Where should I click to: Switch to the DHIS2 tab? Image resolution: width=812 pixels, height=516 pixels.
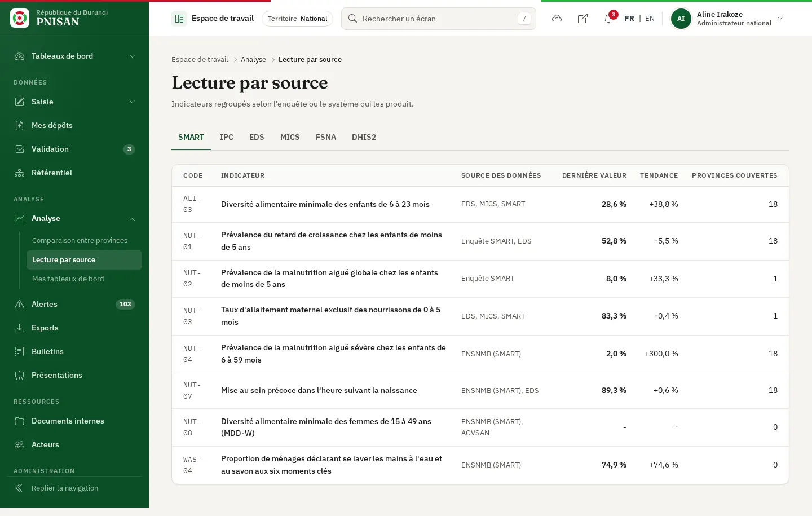(364, 137)
